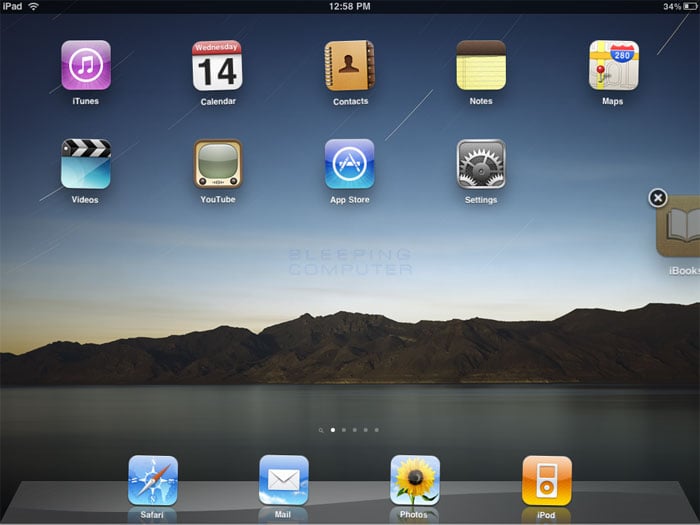Tap the battery indicator in status bar
Screen dimensions: 700x525
tap(689, 6)
